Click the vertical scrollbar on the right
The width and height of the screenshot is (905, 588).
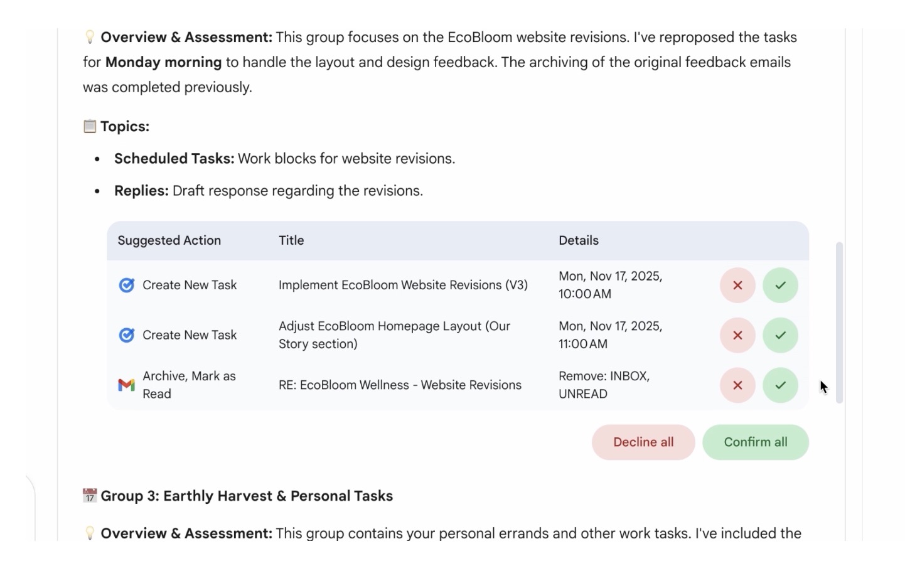pyautogui.click(x=839, y=322)
